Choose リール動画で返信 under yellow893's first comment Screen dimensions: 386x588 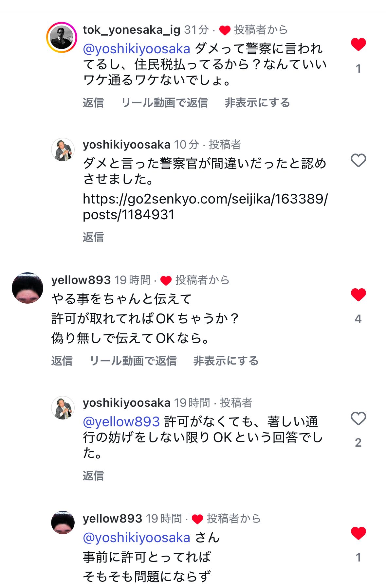coord(133,361)
